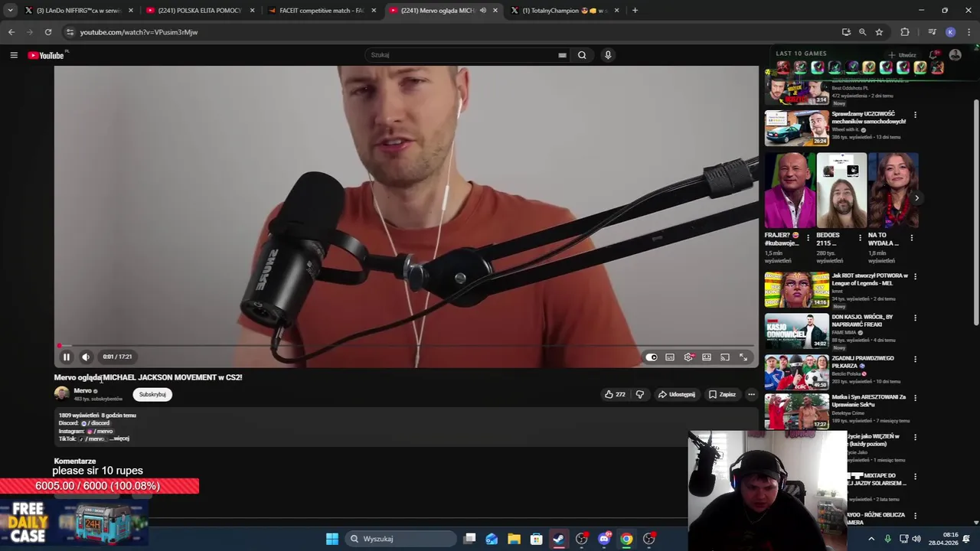Show the next shorts with the arrow

pos(916,198)
